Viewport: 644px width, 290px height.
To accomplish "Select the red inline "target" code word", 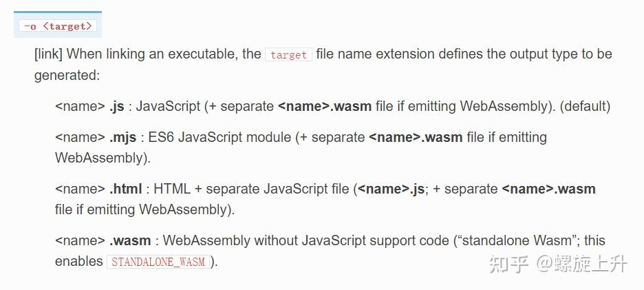I will pos(288,54).
